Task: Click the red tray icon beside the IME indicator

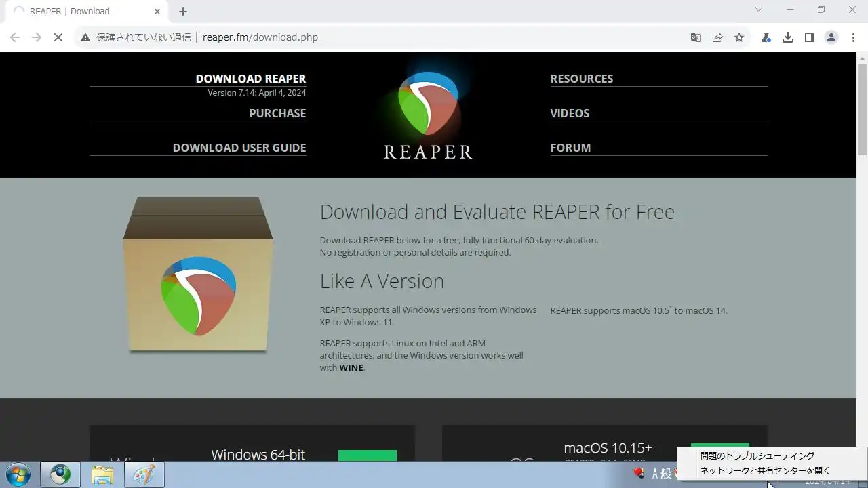Action: pyautogui.click(x=639, y=473)
